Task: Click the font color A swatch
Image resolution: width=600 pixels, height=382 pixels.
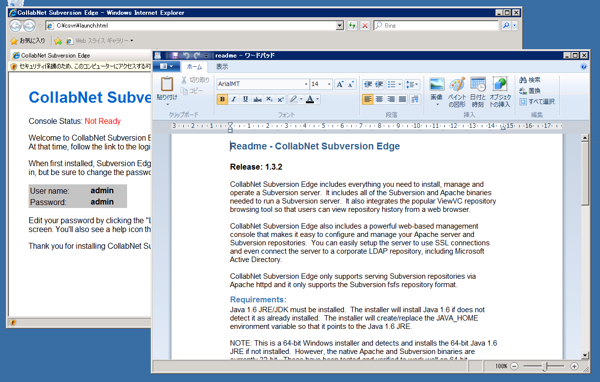Action: 310,100
